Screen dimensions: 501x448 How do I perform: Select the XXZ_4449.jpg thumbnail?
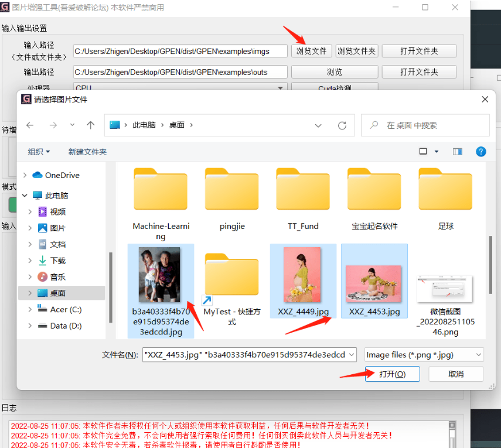tap(303, 281)
